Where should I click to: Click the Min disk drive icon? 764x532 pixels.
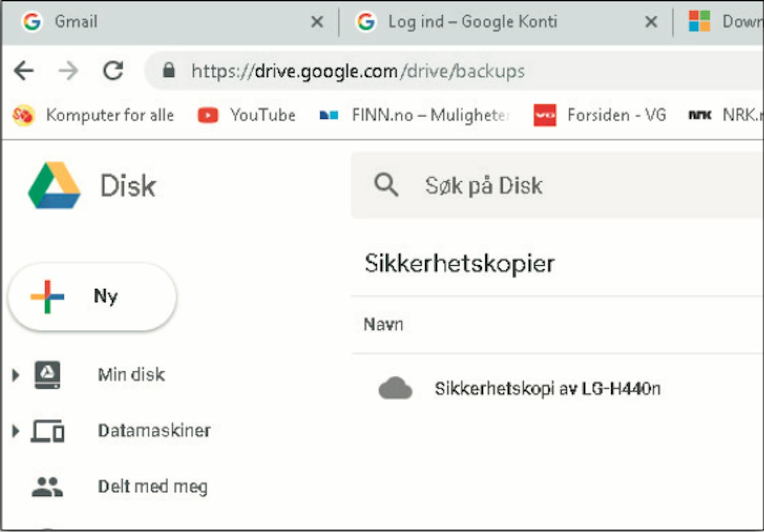tap(47, 375)
